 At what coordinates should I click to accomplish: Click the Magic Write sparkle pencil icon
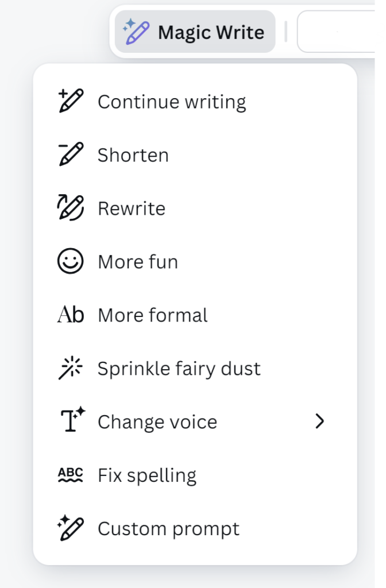(x=136, y=32)
